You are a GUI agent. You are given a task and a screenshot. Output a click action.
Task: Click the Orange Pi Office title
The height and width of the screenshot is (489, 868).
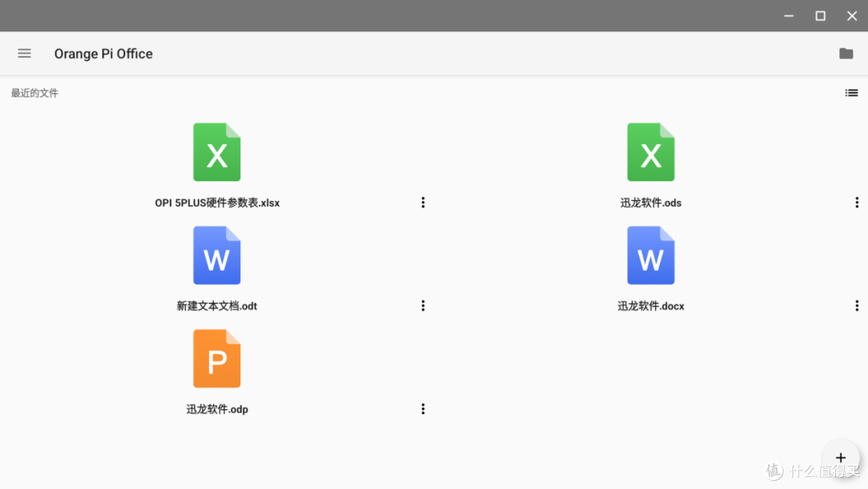pyautogui.click(x=104, y=54)
